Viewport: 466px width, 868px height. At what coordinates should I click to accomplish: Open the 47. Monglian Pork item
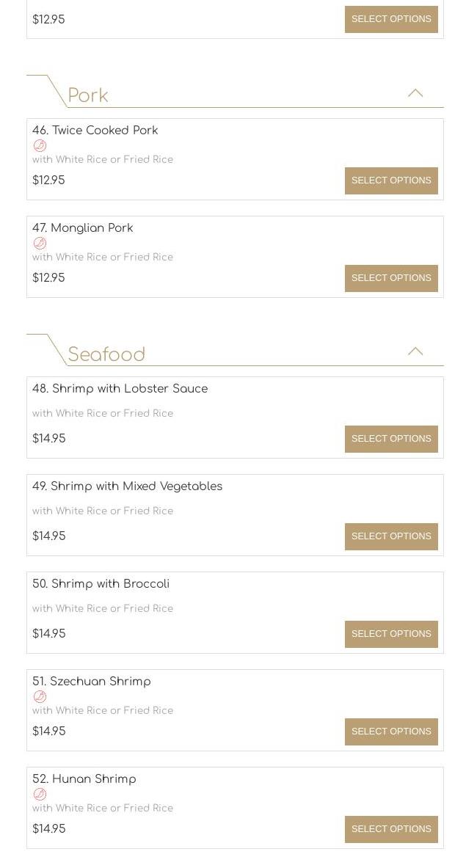click(x=83, y=228)
